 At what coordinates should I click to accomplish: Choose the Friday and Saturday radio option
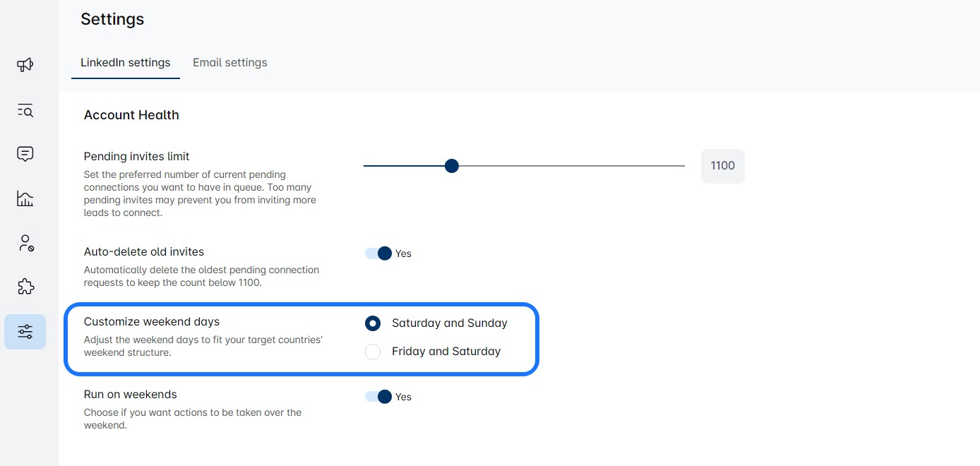pos(373,352)
